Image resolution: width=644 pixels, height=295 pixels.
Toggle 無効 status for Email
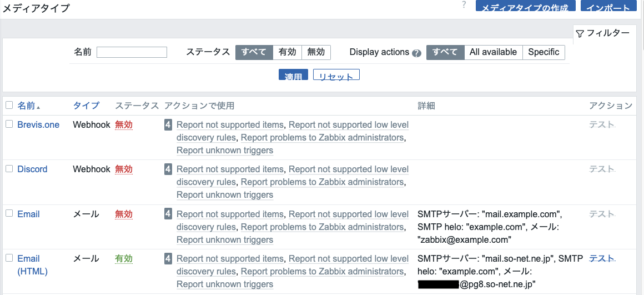point(124,214)
